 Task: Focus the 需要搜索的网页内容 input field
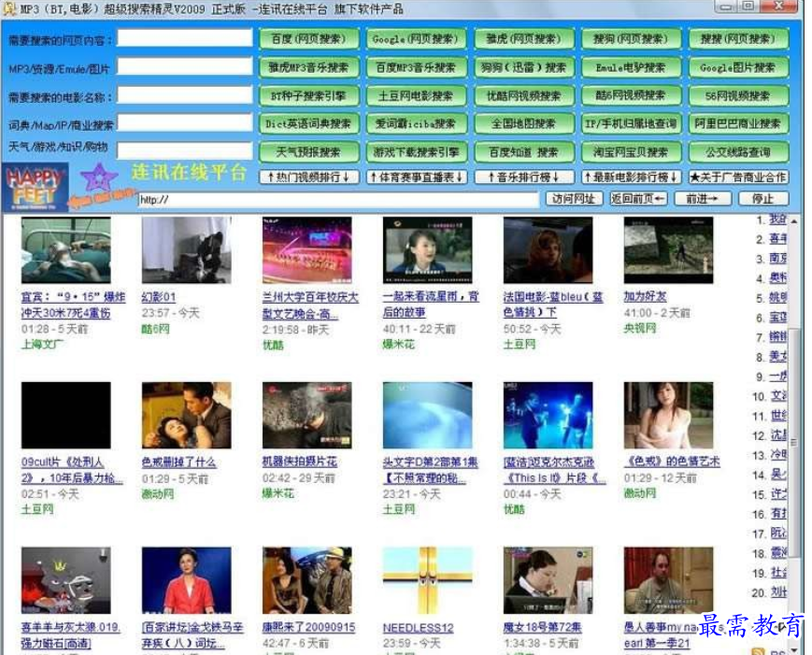tap(185, 37)
